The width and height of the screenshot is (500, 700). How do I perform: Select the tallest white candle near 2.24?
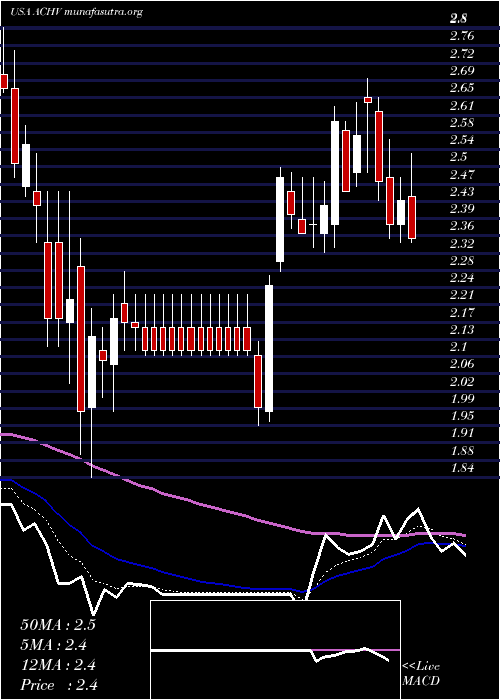click(269, 348)
